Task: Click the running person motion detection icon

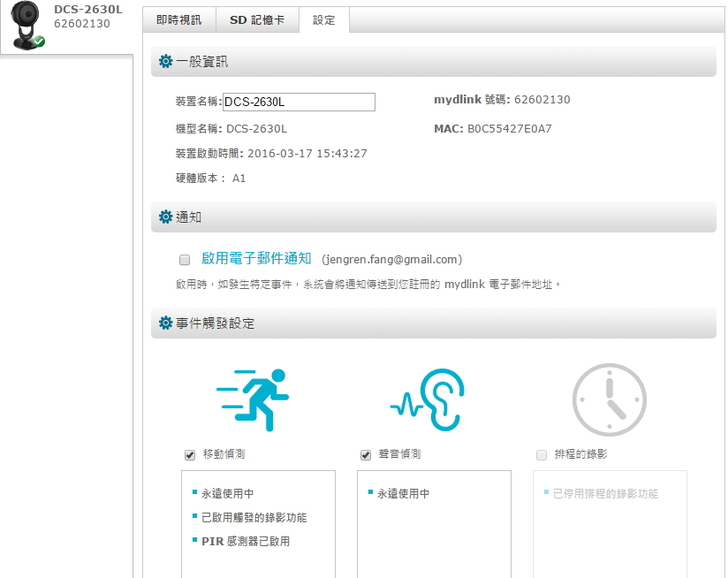Action: pyautogui.click(x=253, y=400)
